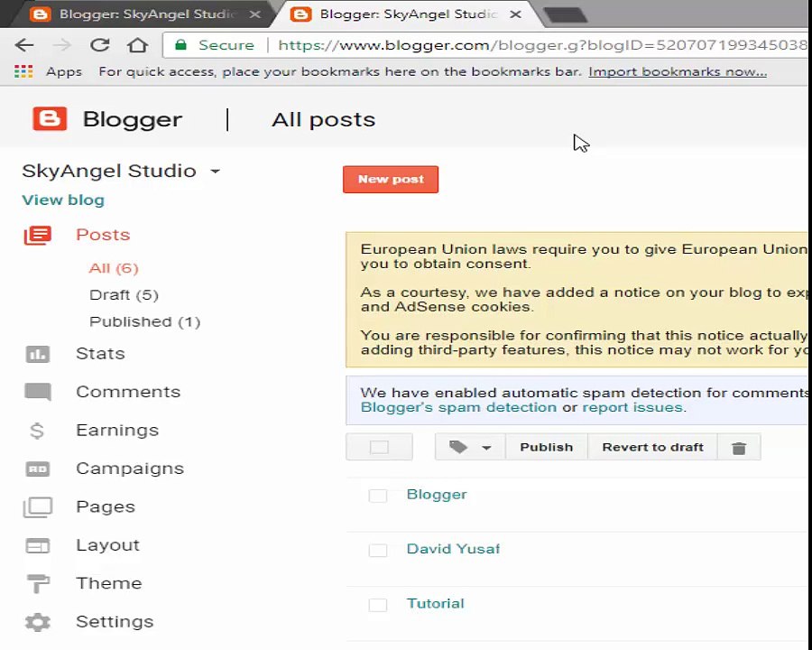Check the Tutorial post checkbox
Viewport: 812px width, 650px height.
click(x=377, y=604)
